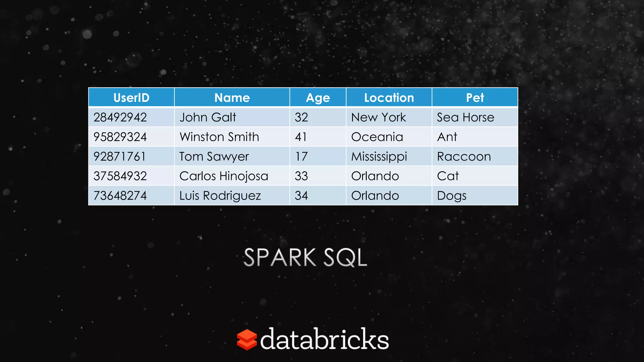This screenshot has width=644, height=362.
Task: Select the Name column header
Action: tap(232, 98)
